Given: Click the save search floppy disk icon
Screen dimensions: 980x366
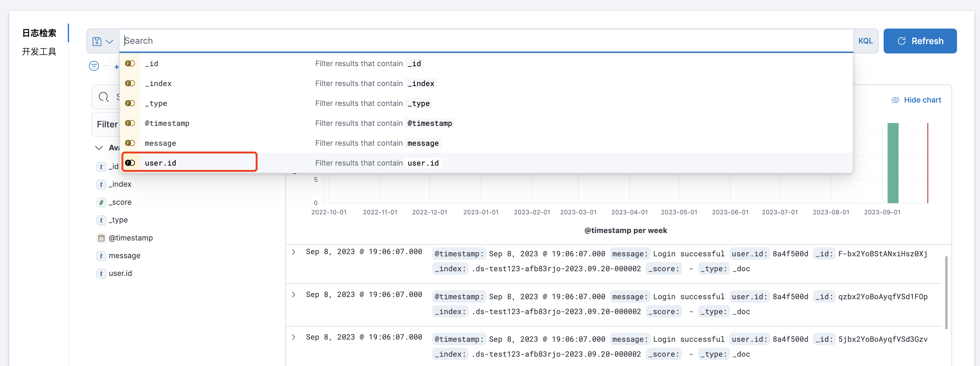Looking at the screenshot, I should pyautogui.click(x=97, y=41).
